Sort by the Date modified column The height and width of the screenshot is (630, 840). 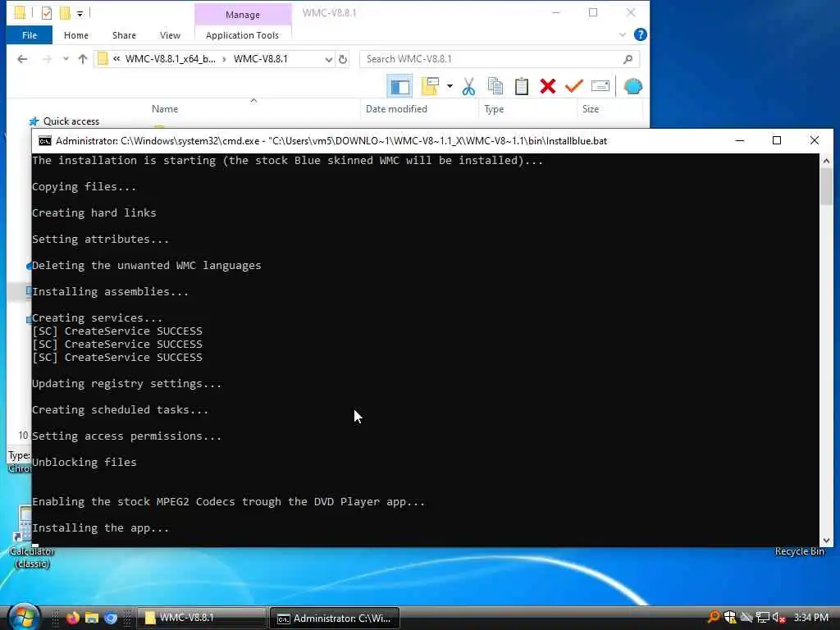[396, 109]
